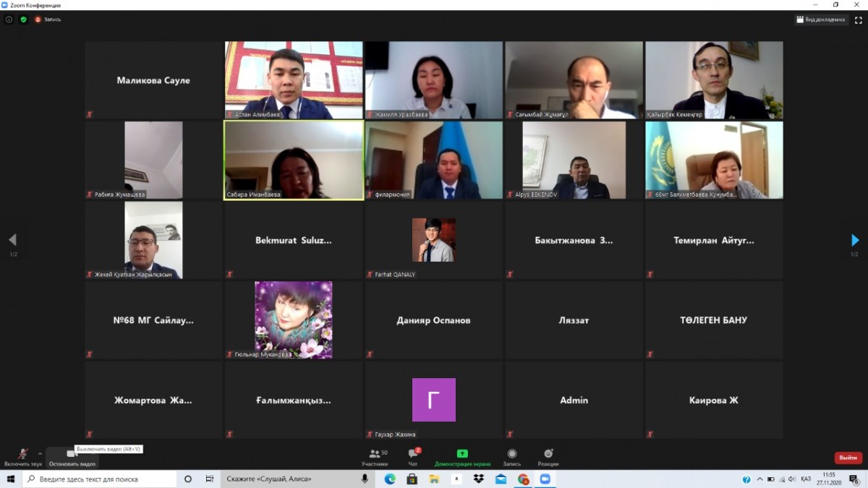Image resolution: width=868 pixels, height=488 pixels.
Task: Start screen sharing (Демонстрация экрана)
Action: coord(462,457)
